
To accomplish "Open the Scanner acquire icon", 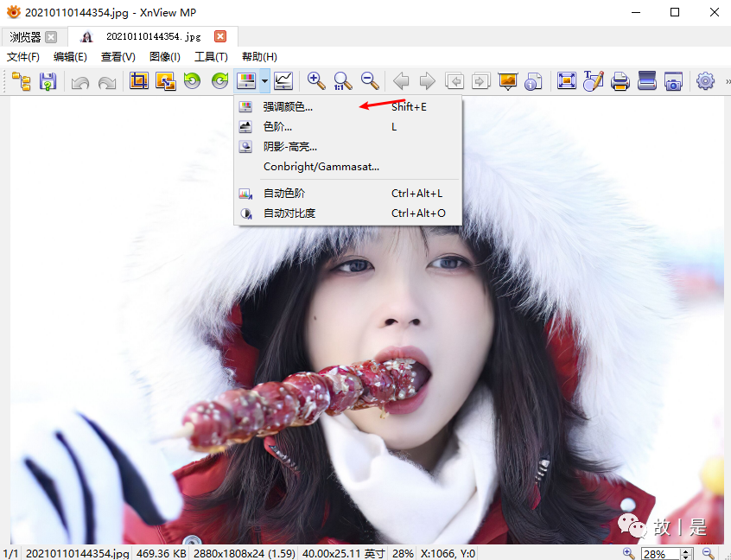I will 647,81.
